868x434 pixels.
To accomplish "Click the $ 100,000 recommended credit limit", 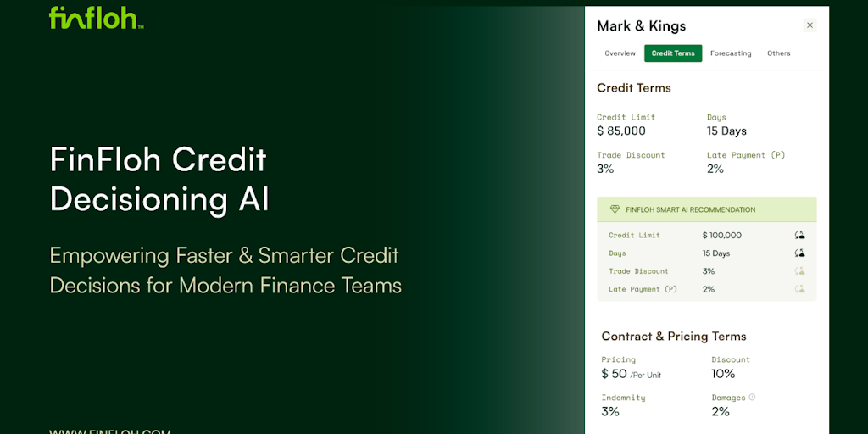I will (x=721, y=235).
